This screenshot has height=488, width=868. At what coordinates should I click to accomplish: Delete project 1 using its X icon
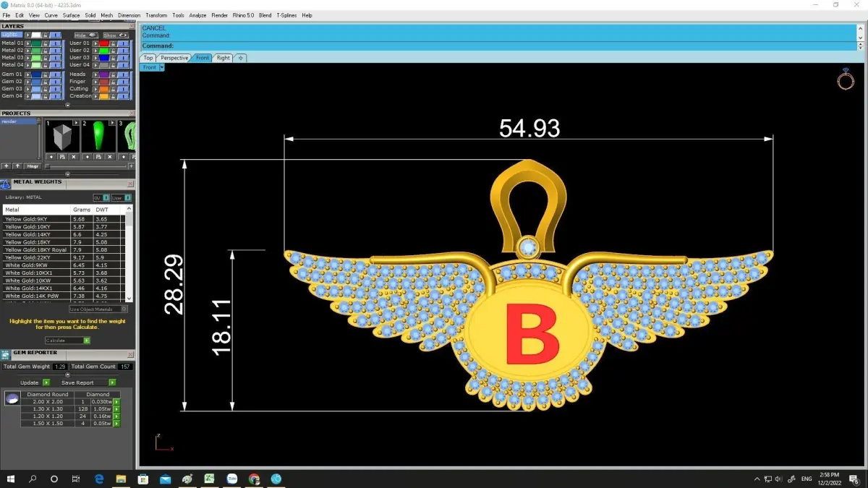point(74,157)
